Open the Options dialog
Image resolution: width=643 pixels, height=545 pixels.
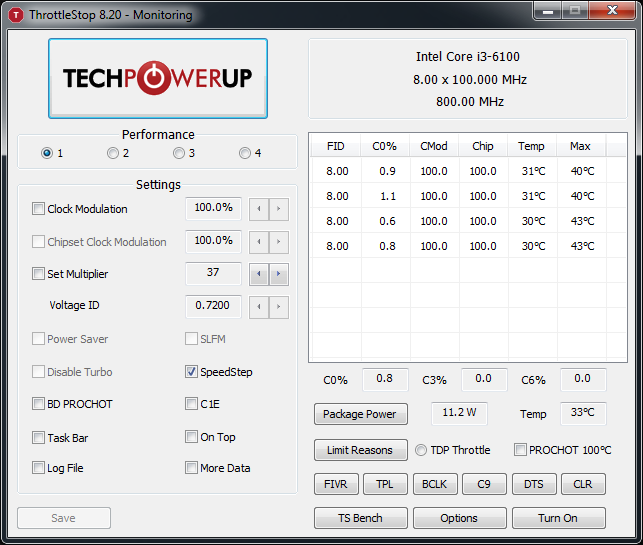pyautogui.click(x=460, y=518)
